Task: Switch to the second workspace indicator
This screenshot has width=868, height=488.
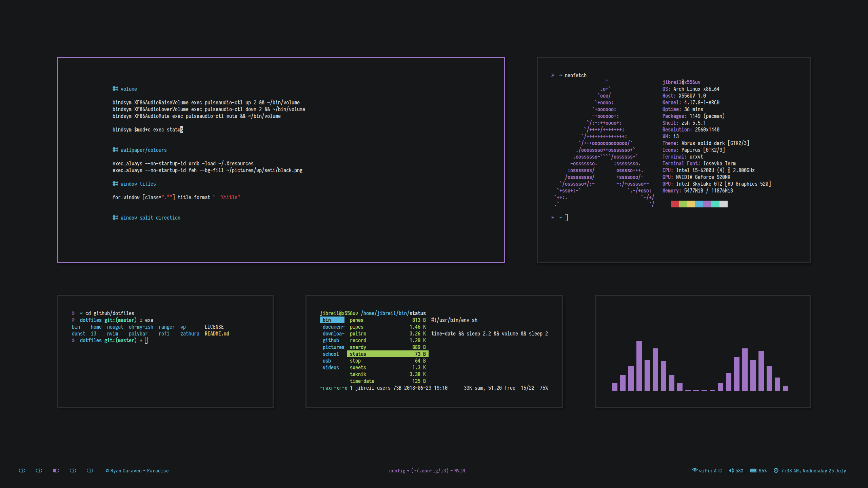Action: click(39, 470)
